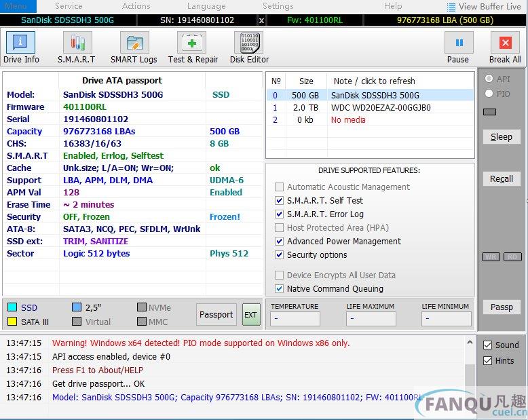Select drive 1 WDC WD20EZAZ-00GGJB0 row

coord(370,108)
